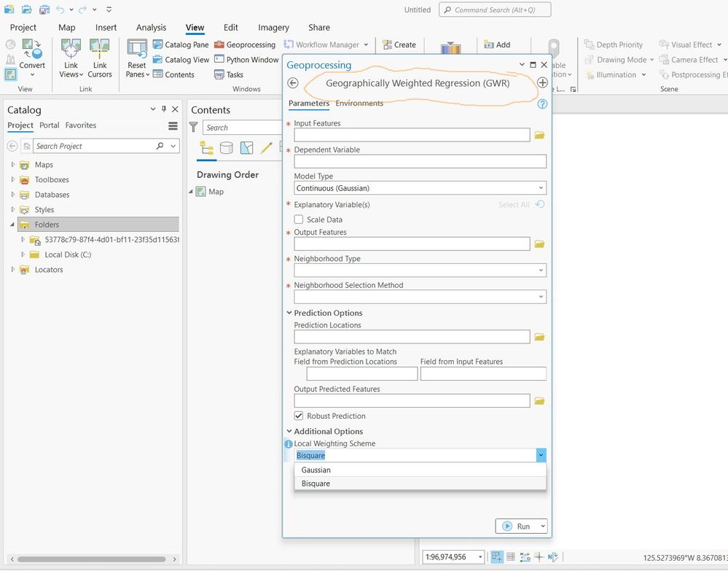Click the Dependent Variable field
Image resolution: width=728 pixels, height=571 pixels.
click(420, 162)
